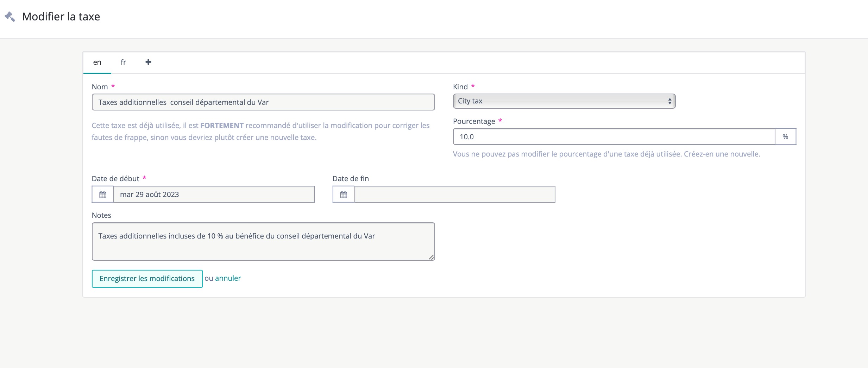This screenshot has width=868, height=368.
Task: Grab the Notes textarea resize handle
Action: 431,257
